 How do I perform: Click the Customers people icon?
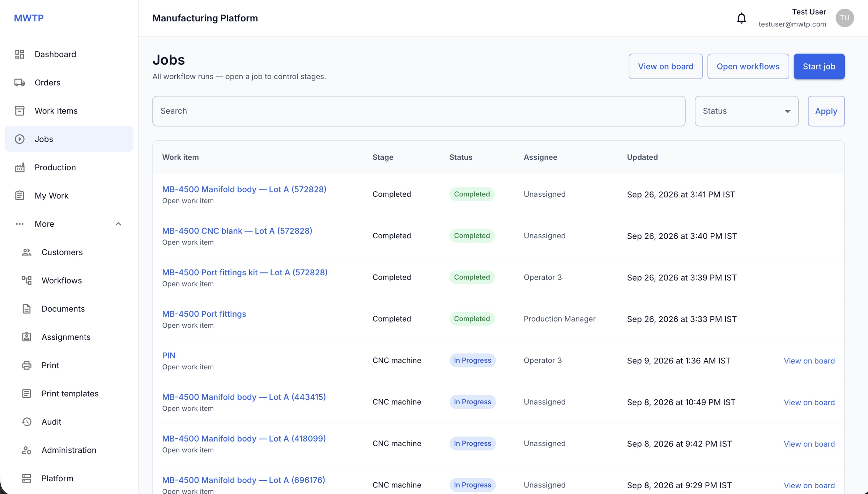26,252
